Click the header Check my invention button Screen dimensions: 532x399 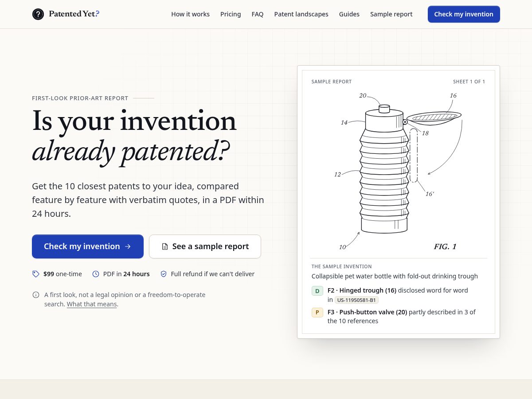click(x=464, y=14)
